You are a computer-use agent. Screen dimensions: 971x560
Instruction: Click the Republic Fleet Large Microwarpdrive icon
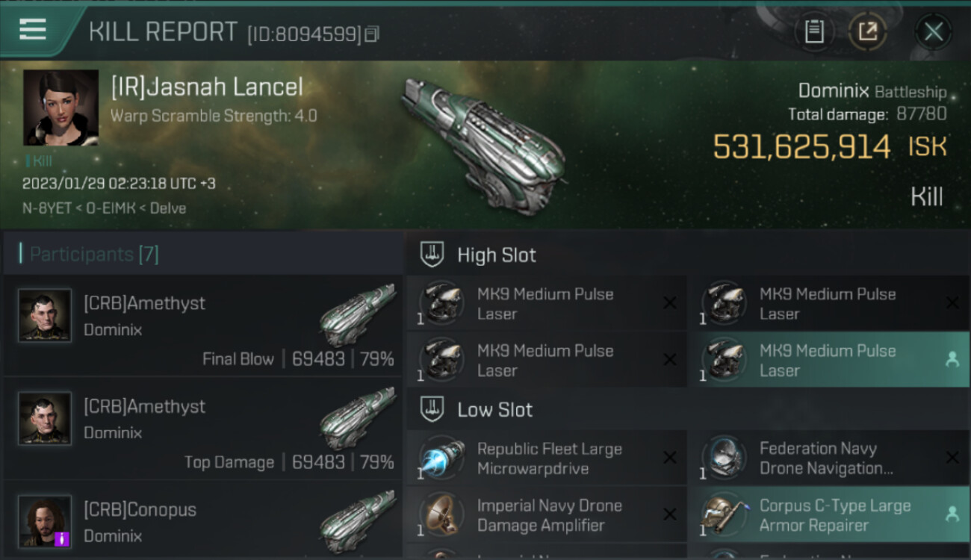(441, 458)
